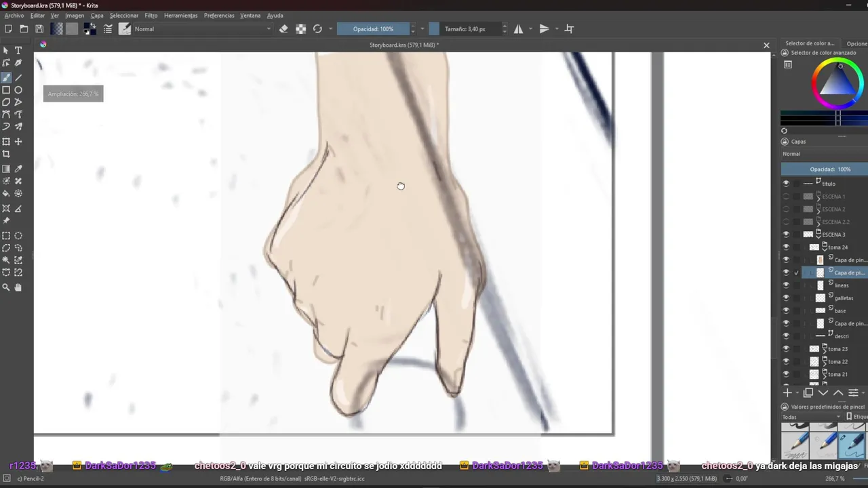The height and width of the screenshot is (488, 868).
Task: Adjust the Opacidad 100% slider in toolbar
Action: 373,29
